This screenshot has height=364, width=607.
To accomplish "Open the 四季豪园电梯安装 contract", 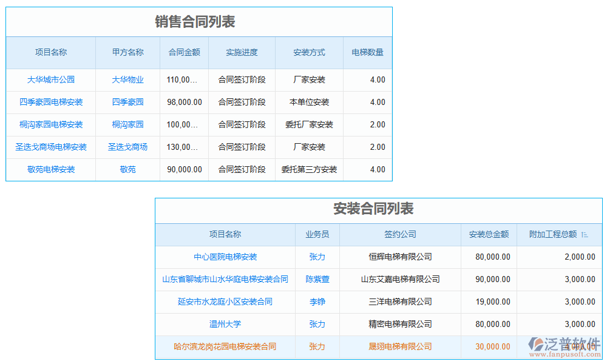I will [x=51, y=102].
